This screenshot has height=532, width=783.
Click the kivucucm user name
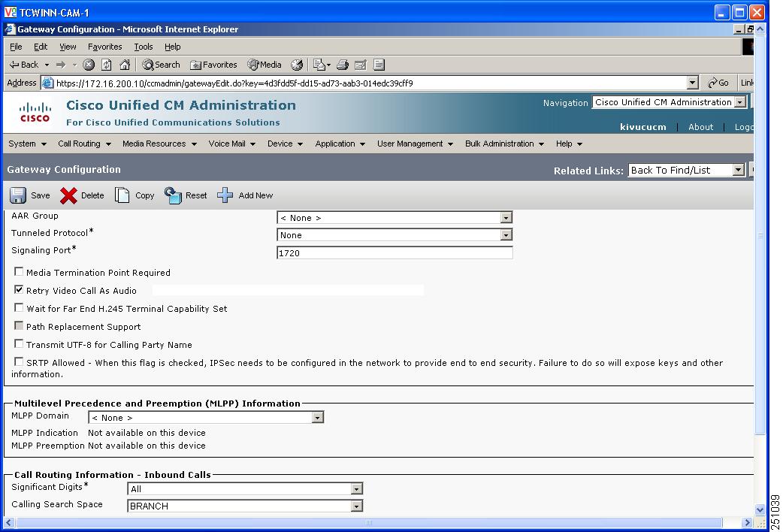pyautogui.click(x=643, y=127)
